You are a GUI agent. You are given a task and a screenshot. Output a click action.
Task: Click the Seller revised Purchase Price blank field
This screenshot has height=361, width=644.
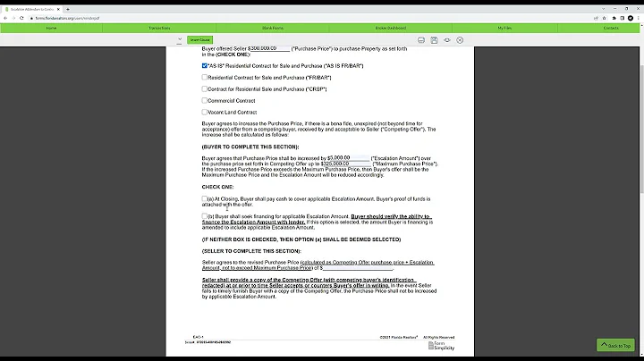[x=358, y=268]
